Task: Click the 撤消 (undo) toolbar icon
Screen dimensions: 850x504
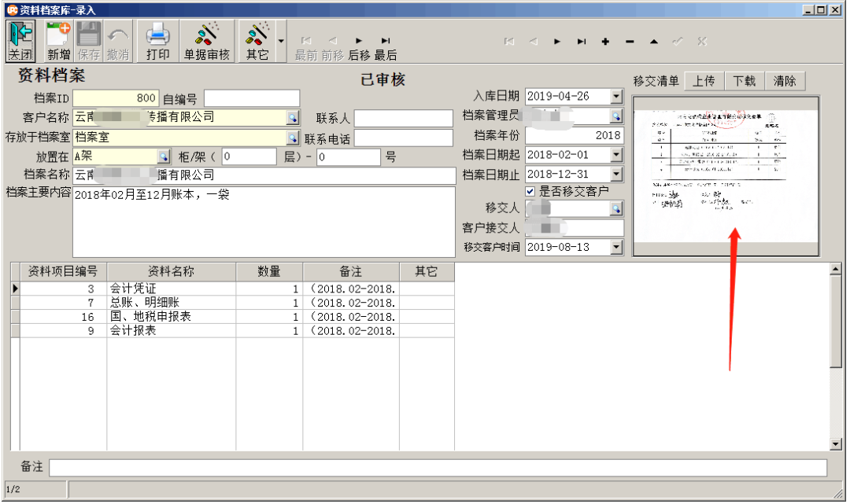Action: coord(117,41)
